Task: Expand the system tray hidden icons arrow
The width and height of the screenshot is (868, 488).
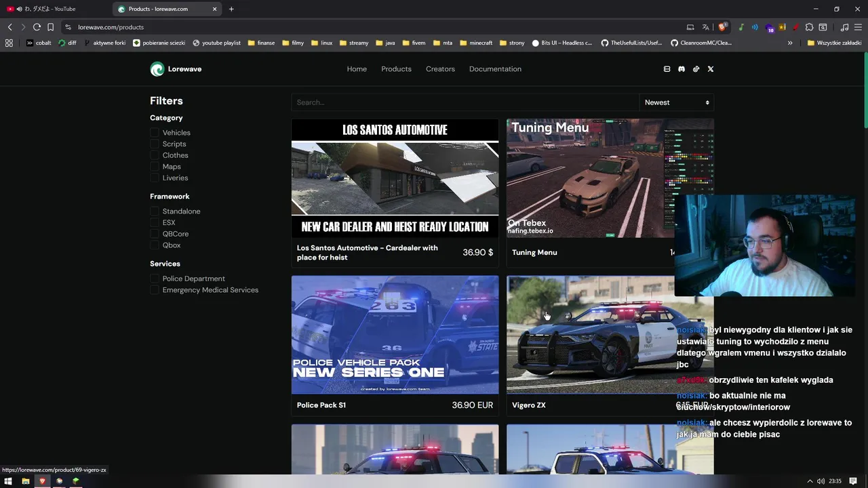Action: [809, 481]
